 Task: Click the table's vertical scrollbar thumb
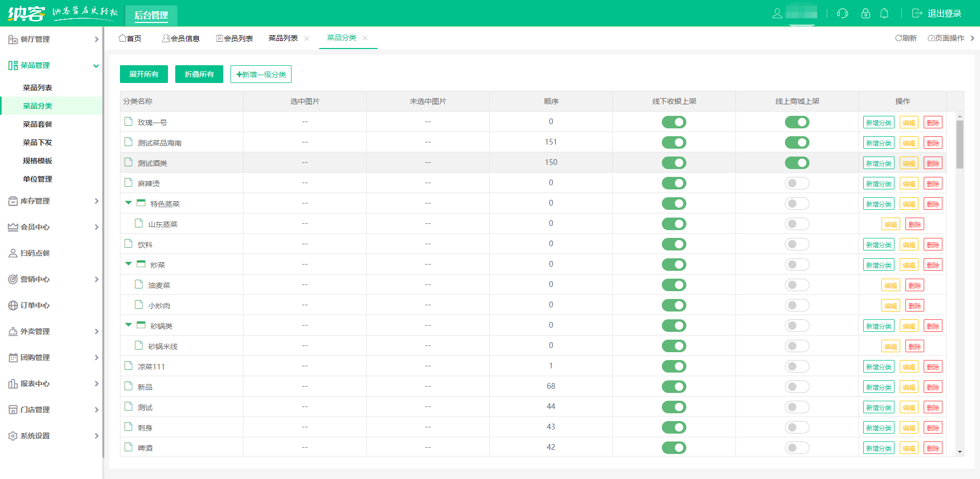[x=960, y=144]
